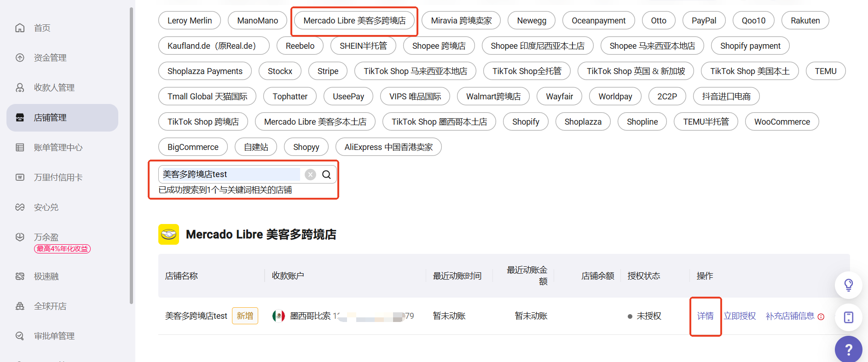
Task: Go to 收款人管理 in sidebar
Action: click(x=54, y=88)
